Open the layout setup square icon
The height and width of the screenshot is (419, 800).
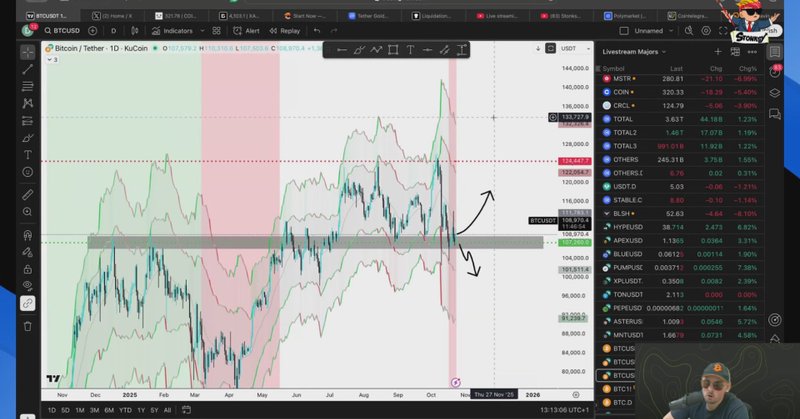623,31
